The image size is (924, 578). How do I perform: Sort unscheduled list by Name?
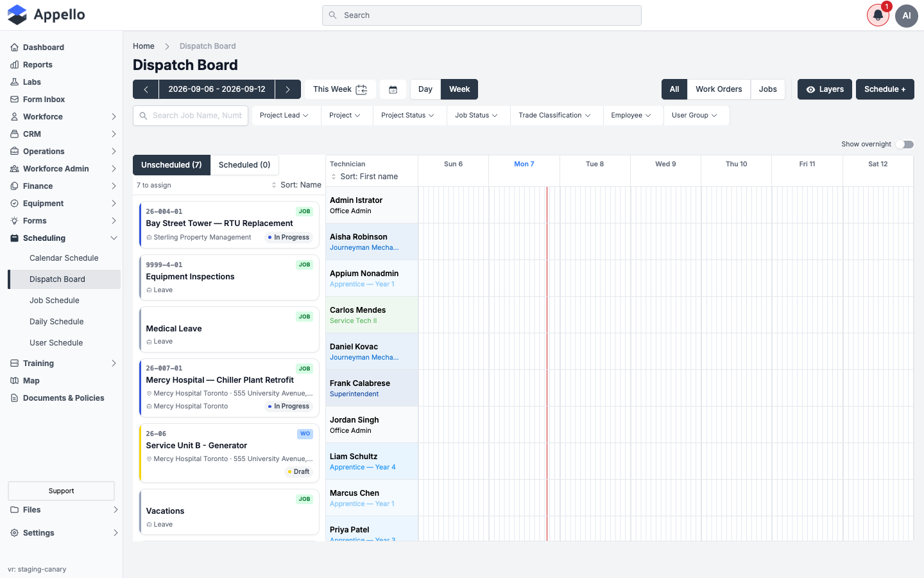296,185
